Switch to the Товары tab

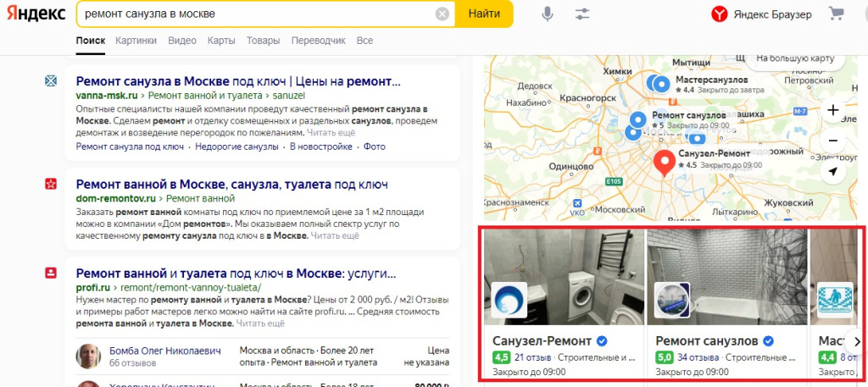tap(263, 41)
